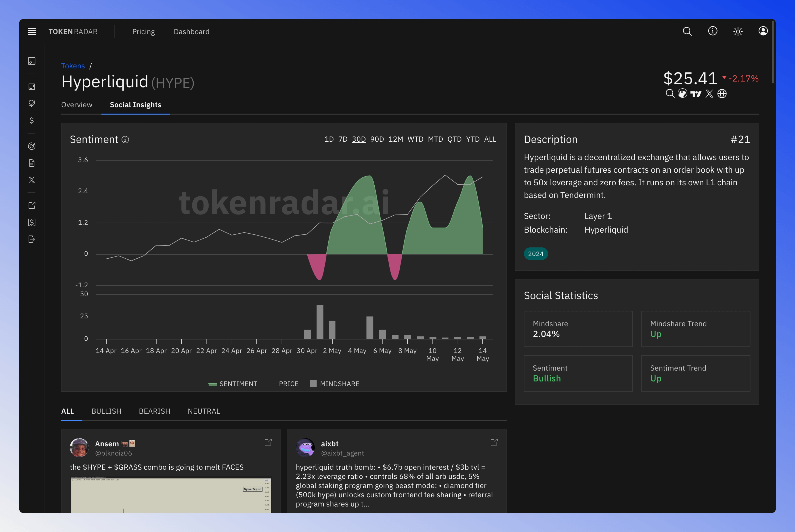Open chart image in Ansem's post
The image size is (795, 532).
point(171,494)
